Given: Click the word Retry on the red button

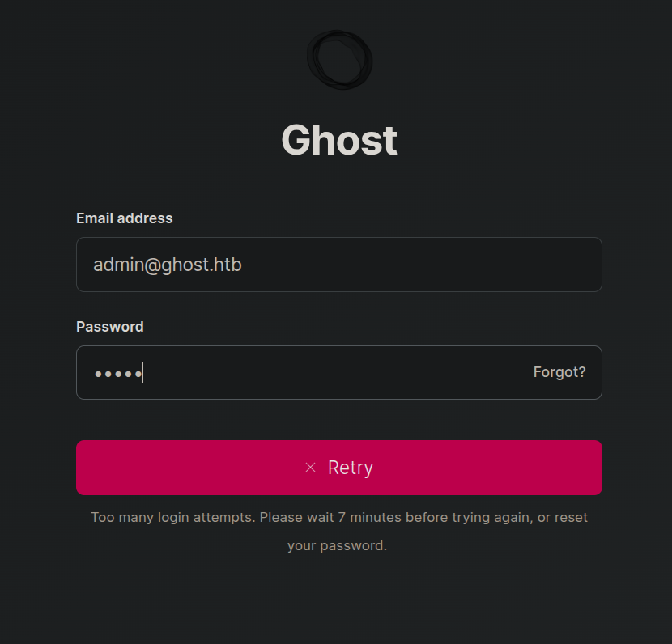Looking at the screenshot, I should pyautogui.click(x=351, y=468).
